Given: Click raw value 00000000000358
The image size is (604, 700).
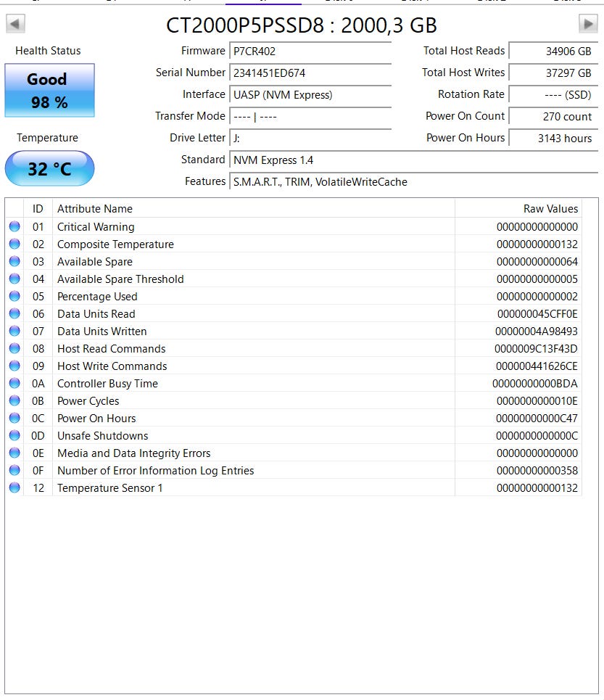Looking at the screenshot, I should click(537, 471).
